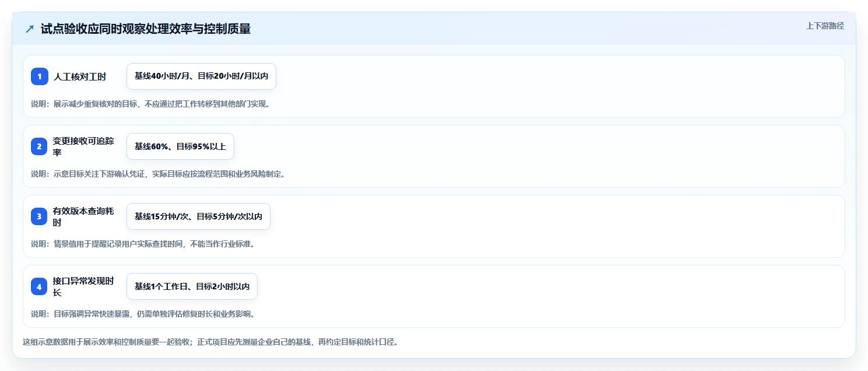The width and height of the screenshot is (868, 371).
Task: Click the 基线40小时/月 target pill
Action: (201, 76)
